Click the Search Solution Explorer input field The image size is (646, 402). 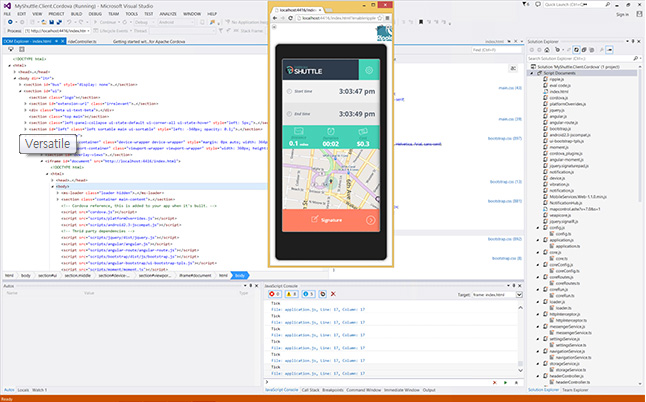pos(580,58)
